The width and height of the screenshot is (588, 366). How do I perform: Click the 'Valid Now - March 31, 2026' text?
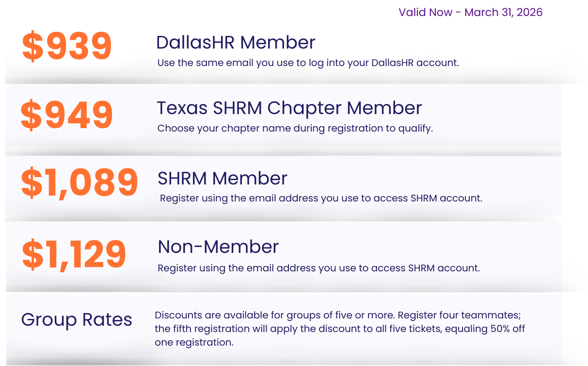(470, 12)
